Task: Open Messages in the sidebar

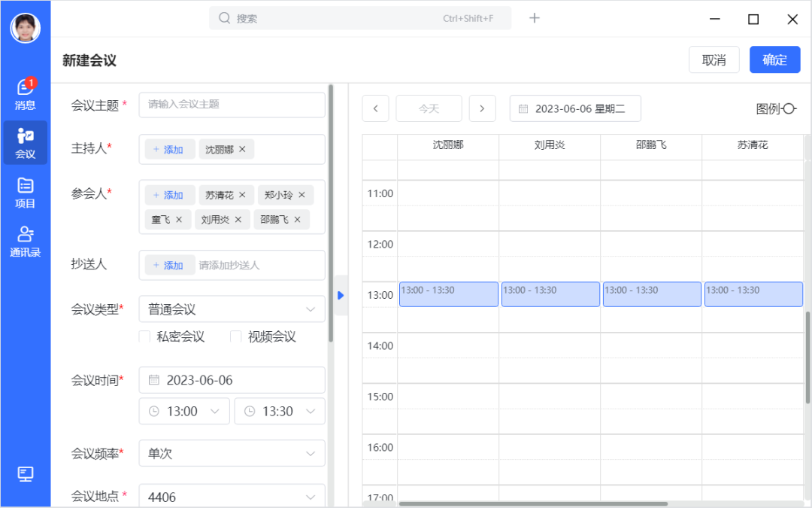Action: point(26,94)
